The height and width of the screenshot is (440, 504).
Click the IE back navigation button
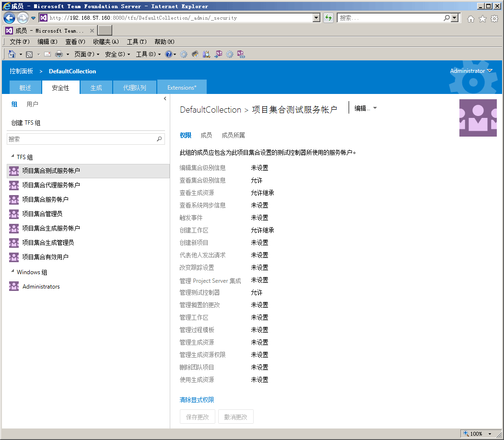9,18
